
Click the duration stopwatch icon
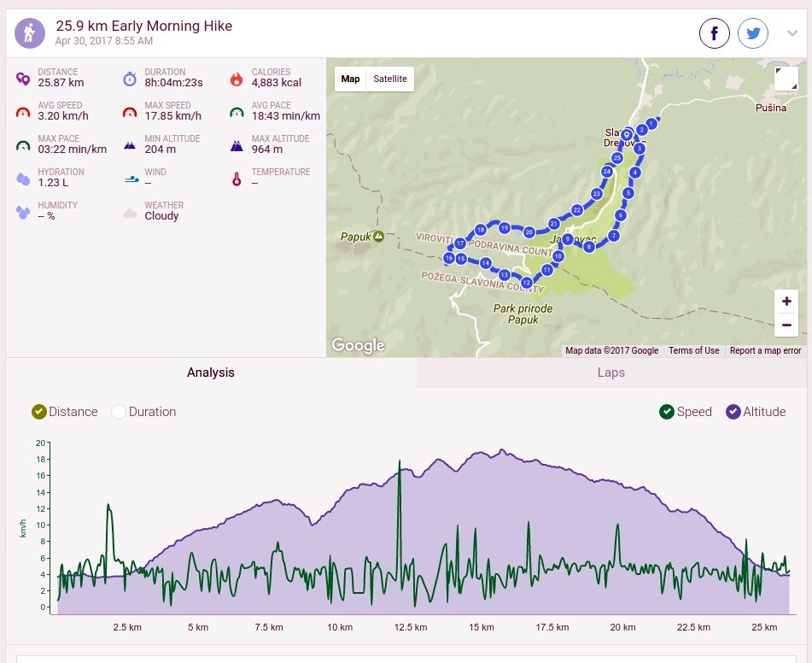pyautogui.click(x=130, y=79)
